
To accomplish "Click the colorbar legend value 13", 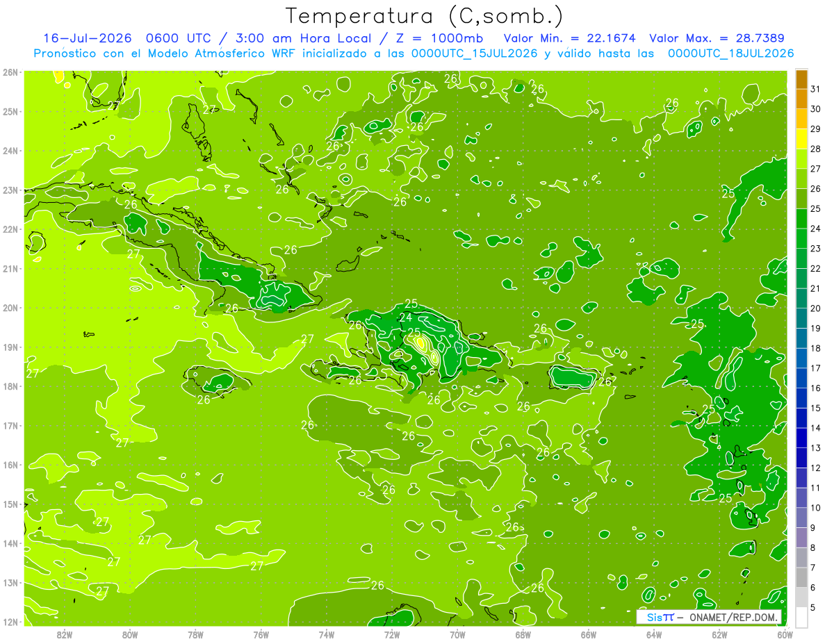I will tap(815, 448).
